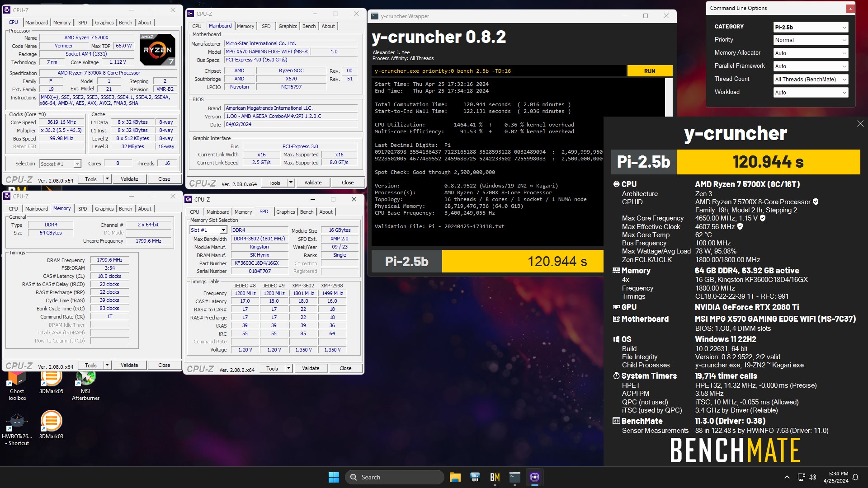The height and width of the screenshot is (488, 868).
Task: Click Validate in the CPU-Z SPD window
Action: (311, 368)
